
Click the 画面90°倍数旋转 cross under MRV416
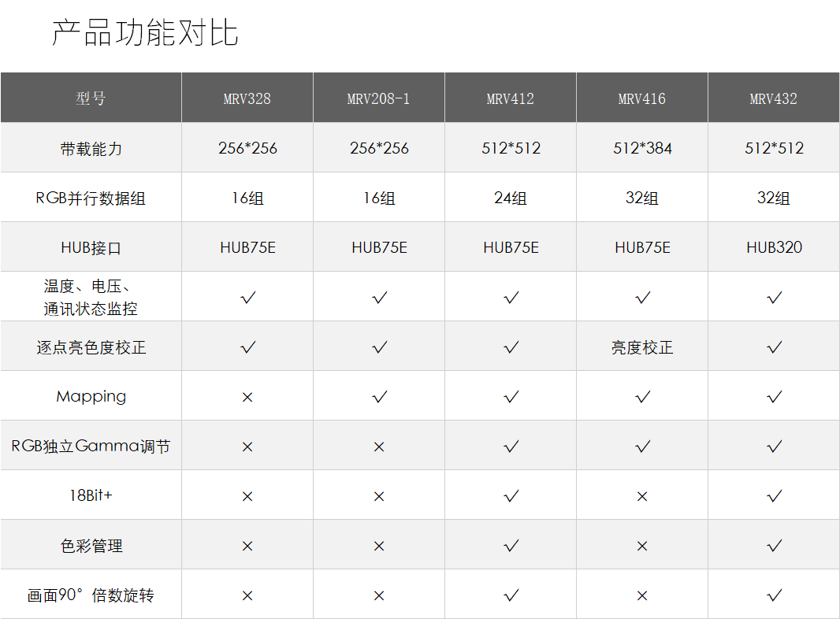coord(642,595)
